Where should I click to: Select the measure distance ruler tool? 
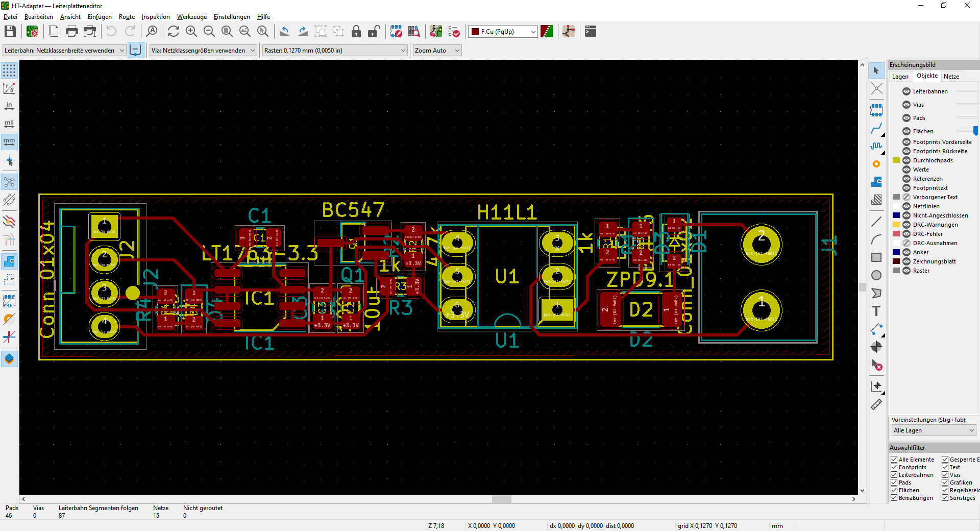(x=876, y=404)
